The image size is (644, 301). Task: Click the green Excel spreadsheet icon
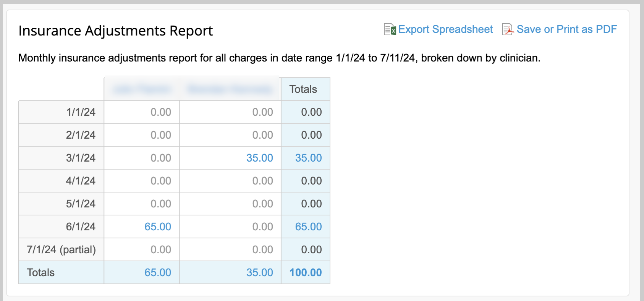coord(390,29)
